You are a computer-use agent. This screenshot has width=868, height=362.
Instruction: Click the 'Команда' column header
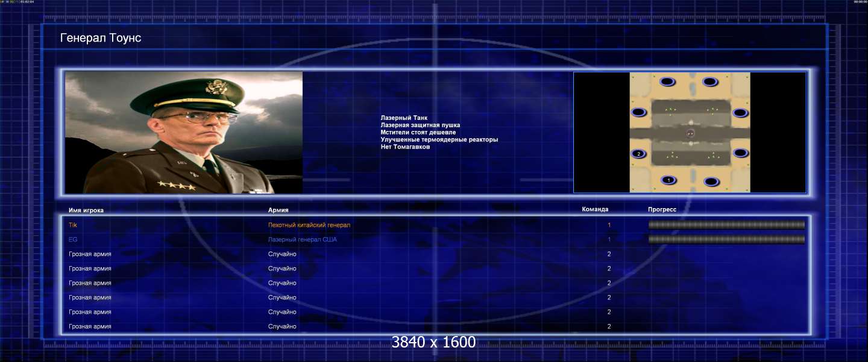click(595, 209)
